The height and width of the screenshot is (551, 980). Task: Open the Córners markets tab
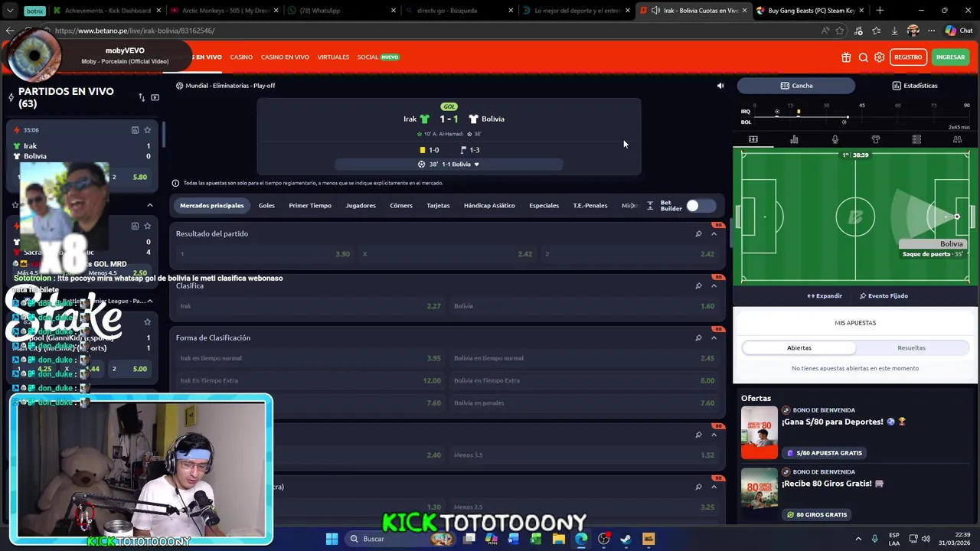point(401,205)
